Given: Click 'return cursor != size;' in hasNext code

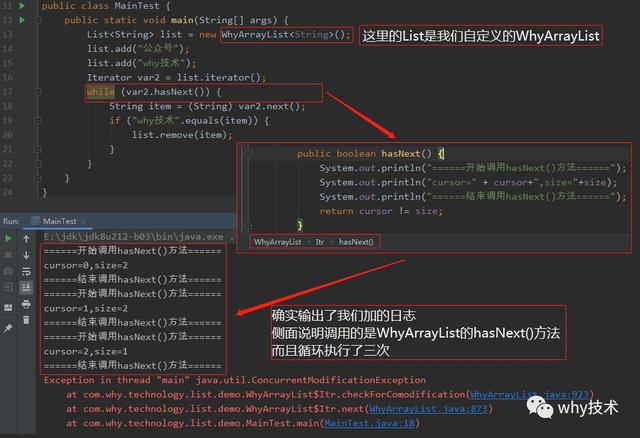Looking at the screenshot, I should pyautogui.click(x=381, y=211).
